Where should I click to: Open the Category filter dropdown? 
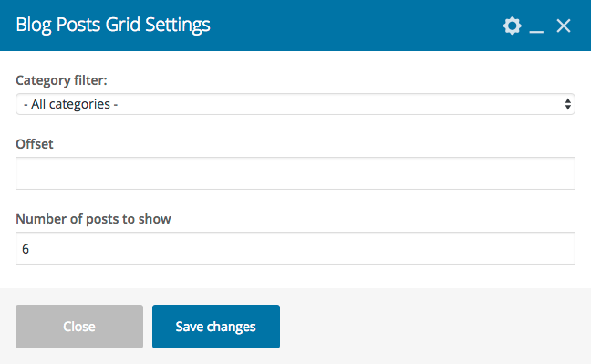pyautogui.click(x=295, y=104)
